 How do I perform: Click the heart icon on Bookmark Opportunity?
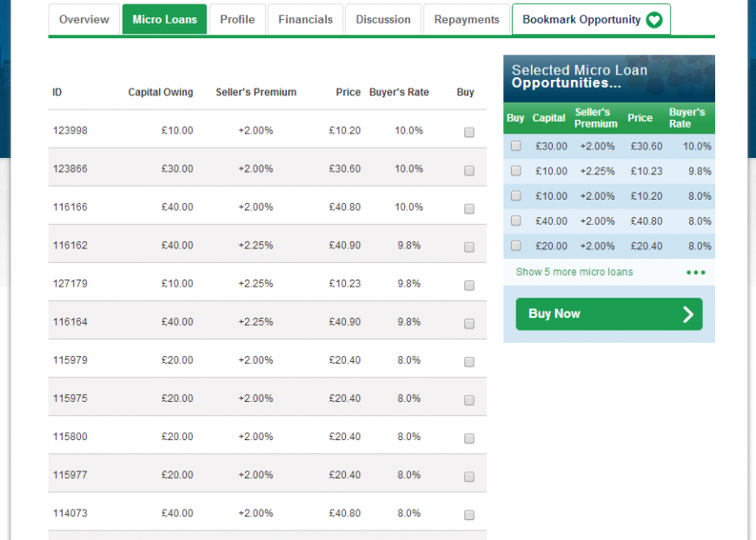coord(653,20)
